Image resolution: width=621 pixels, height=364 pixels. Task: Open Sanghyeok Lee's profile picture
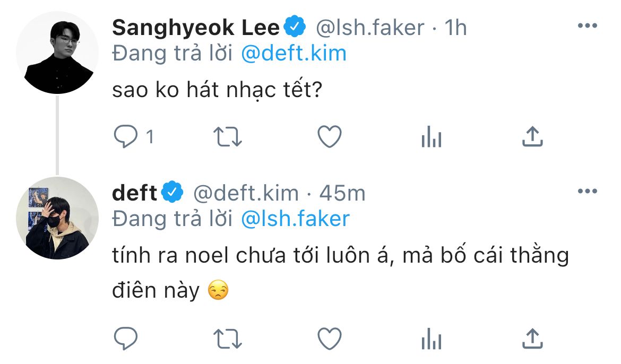point(57,53)
